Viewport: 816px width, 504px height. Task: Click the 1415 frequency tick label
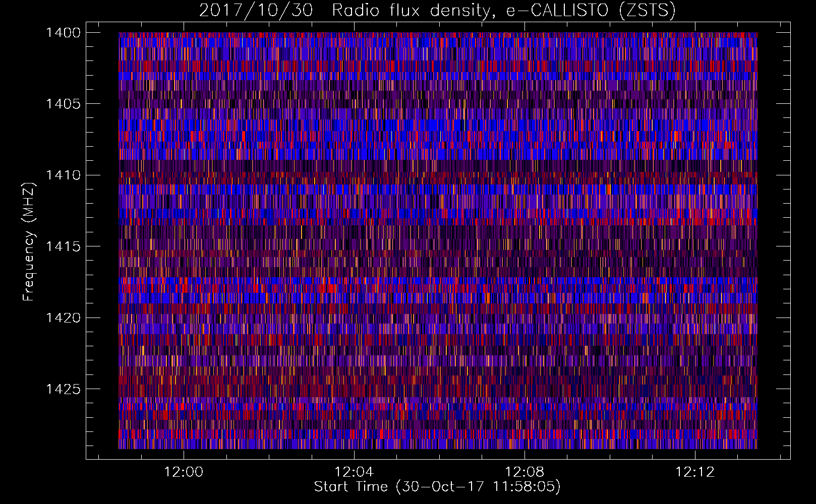(63, 246)
